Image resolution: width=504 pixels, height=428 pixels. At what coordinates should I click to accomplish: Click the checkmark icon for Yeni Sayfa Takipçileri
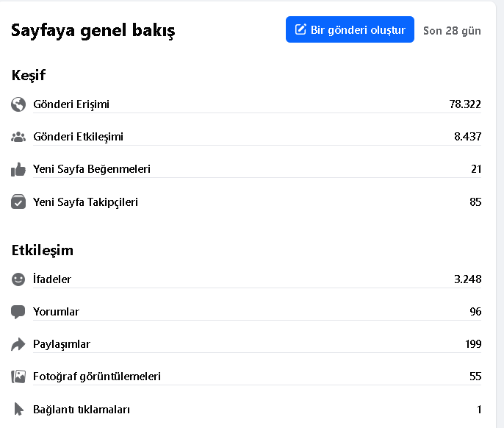click(x=18, y=201)
